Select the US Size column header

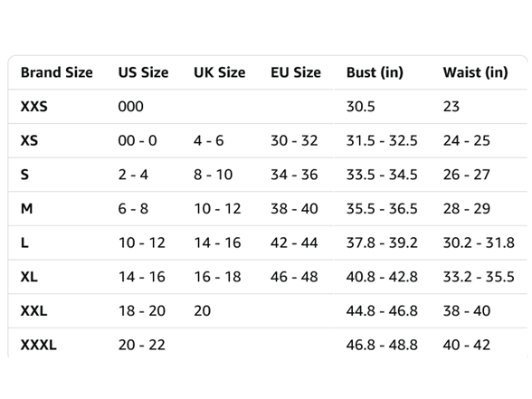click(x=143, y=72)
